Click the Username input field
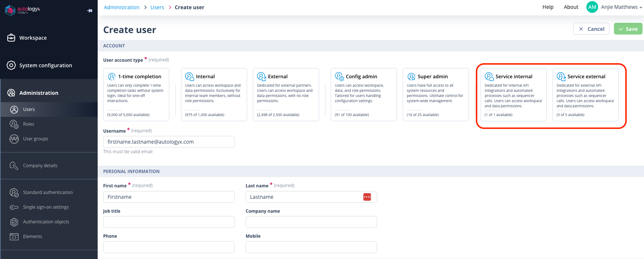 (x=169, y=142)
